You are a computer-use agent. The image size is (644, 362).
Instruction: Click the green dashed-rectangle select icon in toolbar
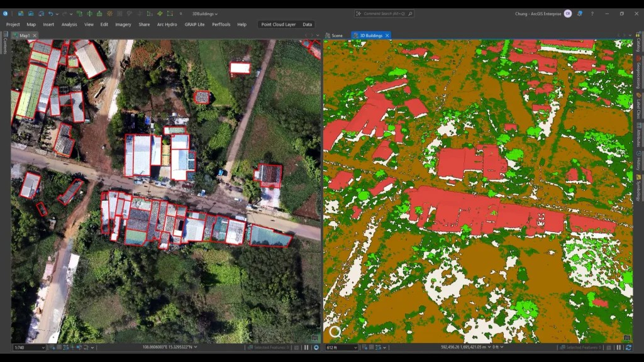[x=170, y=14]
